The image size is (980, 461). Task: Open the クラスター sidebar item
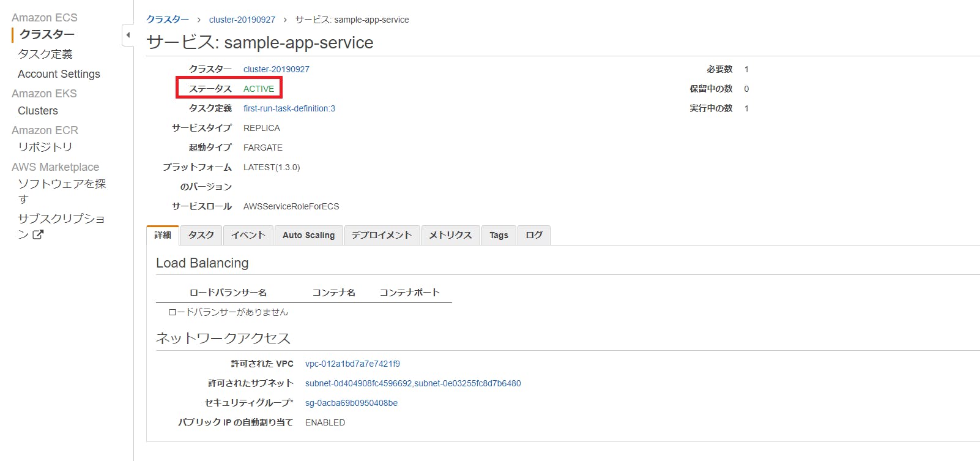47,34
